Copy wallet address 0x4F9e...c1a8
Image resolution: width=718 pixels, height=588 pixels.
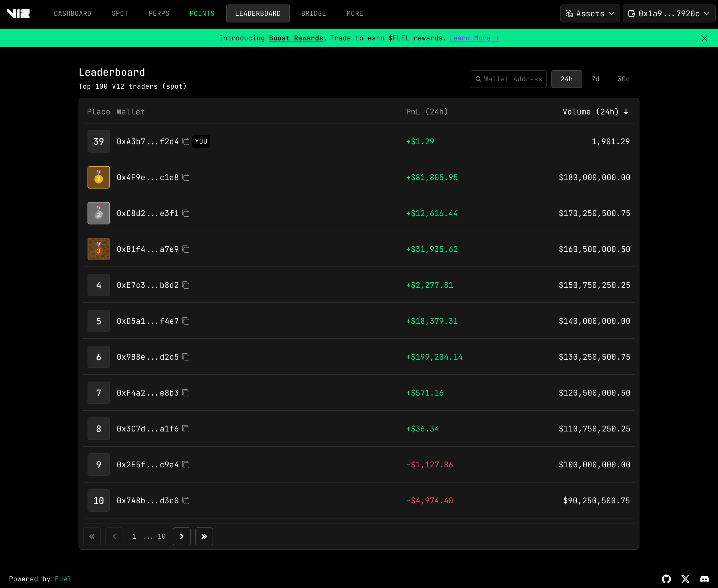186,177
